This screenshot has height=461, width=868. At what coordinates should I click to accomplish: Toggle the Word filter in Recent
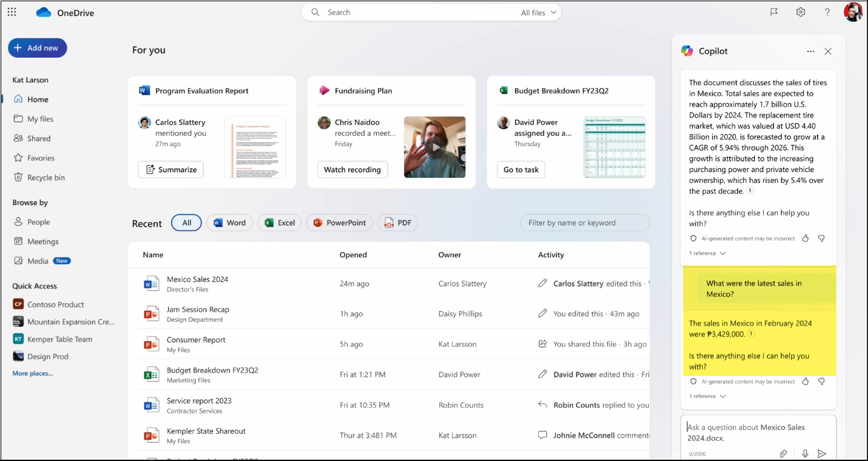click(229, 223)
